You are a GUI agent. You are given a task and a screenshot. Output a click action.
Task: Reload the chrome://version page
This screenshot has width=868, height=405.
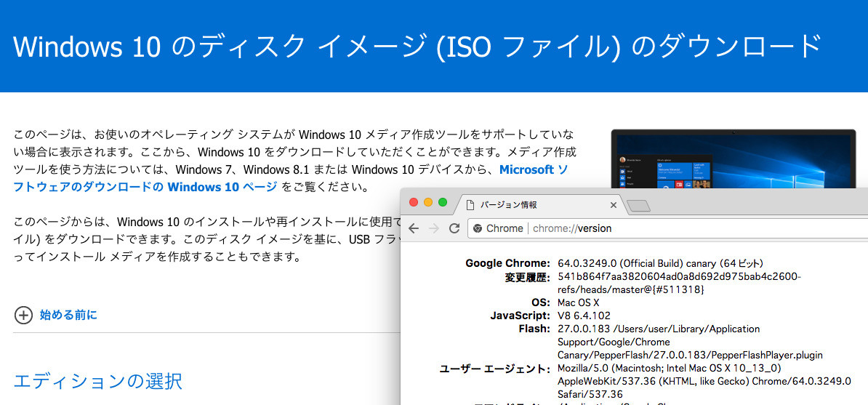click(454, 228)
